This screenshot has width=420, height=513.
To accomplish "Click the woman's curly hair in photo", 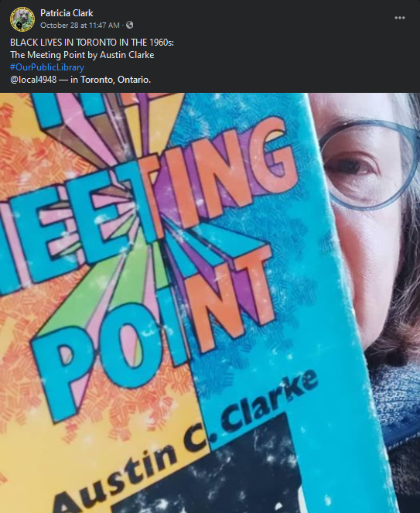I will coord(404,295).
